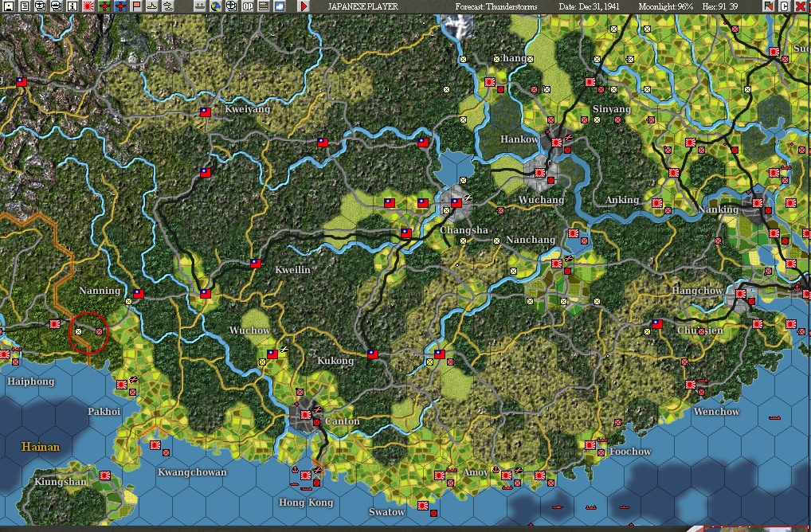Click the 'Sinyang' city label
This screenshot has height=532, width=811.
click(x=611, y=109)
